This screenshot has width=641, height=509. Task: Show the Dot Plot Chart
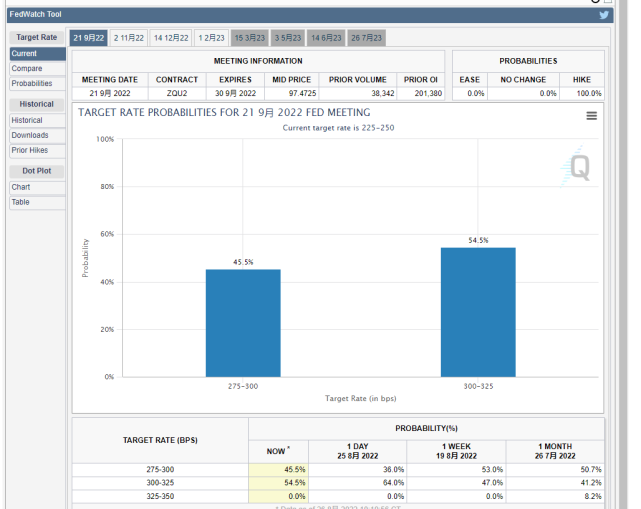(21, 187)
